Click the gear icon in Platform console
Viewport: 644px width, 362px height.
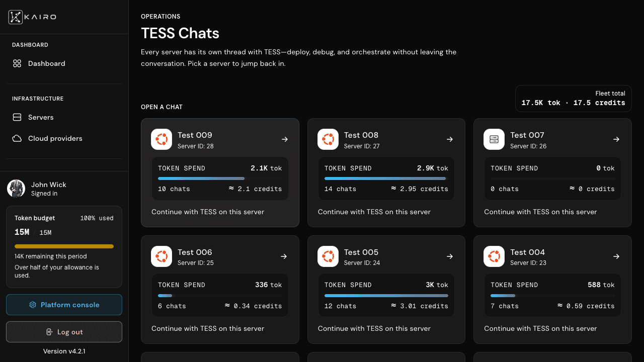pyautogui.click(x=33, y=305)
